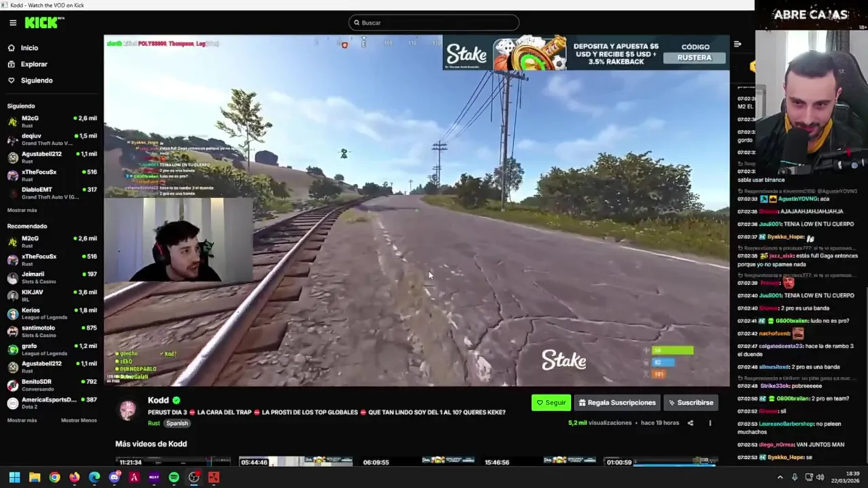Open M2cG under the Recomendado list
Viewport: 868px width, 488px height.
pyautogui.click(x=52, y=241)
